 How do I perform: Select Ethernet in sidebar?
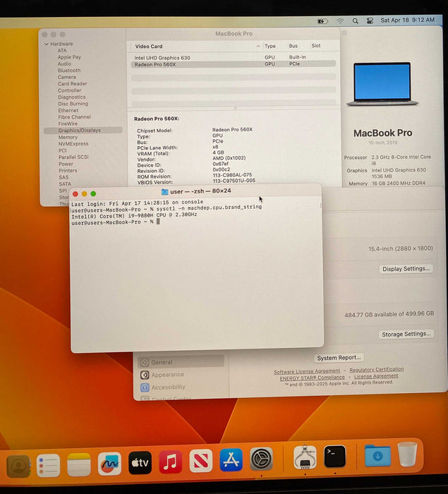tap(68, 110)
